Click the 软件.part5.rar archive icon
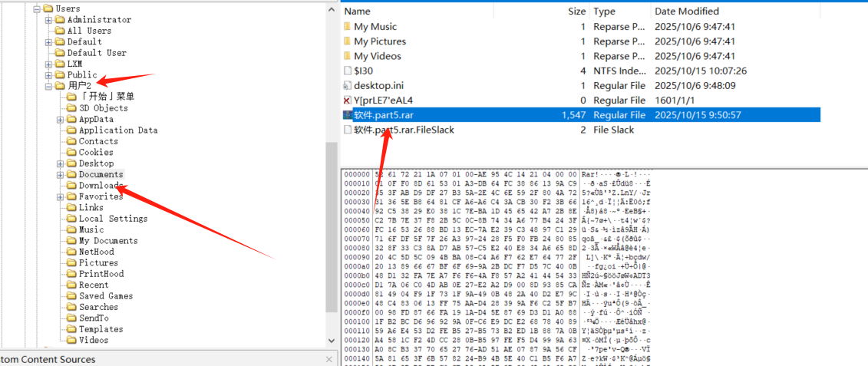Viewport: 868px width, 366px height. tap(348, 115)
